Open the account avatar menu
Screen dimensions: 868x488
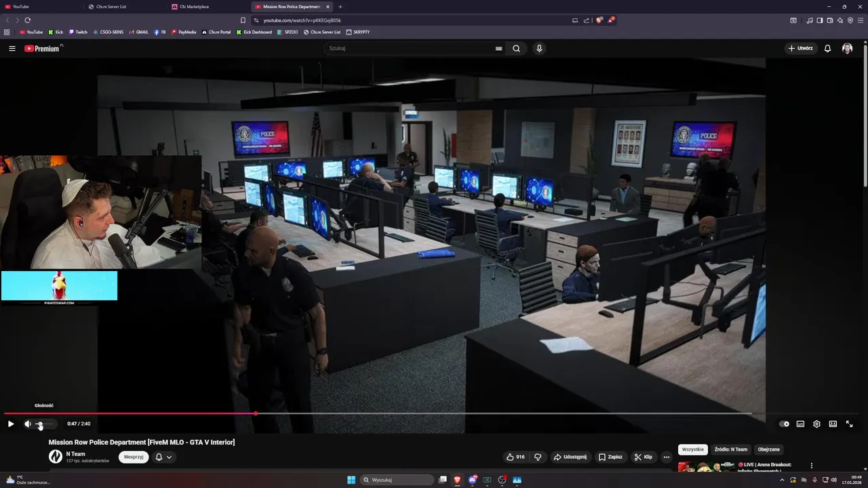pos(847,48)
